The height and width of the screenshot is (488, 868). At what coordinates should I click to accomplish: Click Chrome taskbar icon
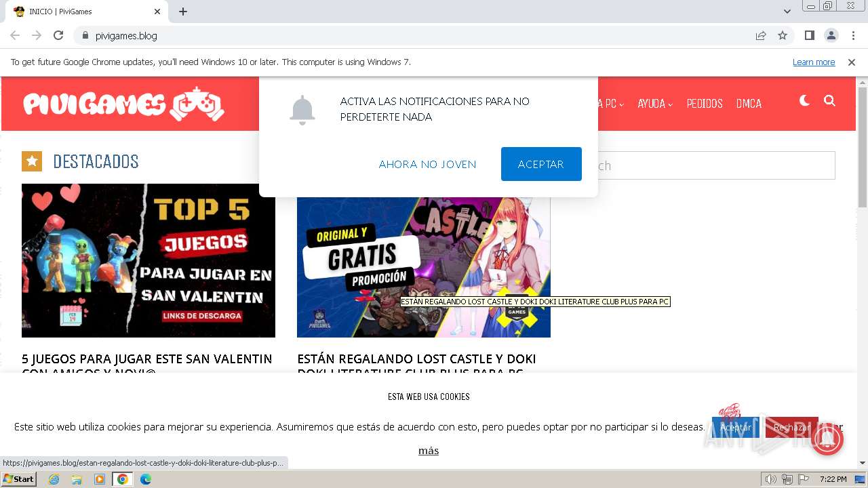[123, 479]
